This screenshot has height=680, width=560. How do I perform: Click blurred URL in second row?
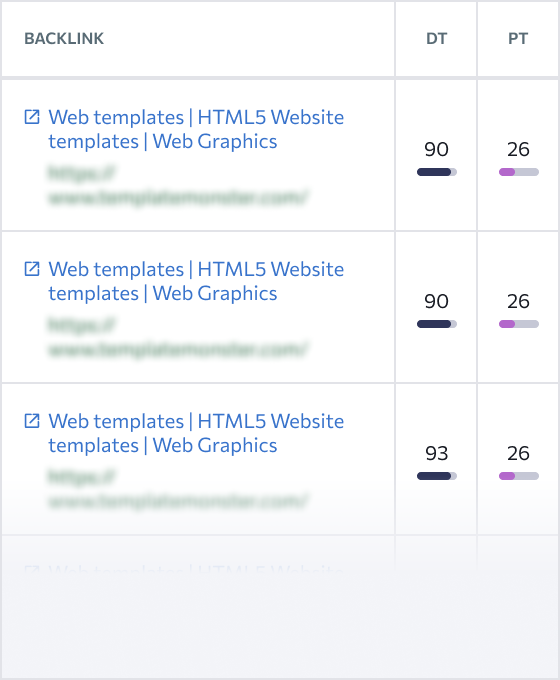tap(178, 337)
